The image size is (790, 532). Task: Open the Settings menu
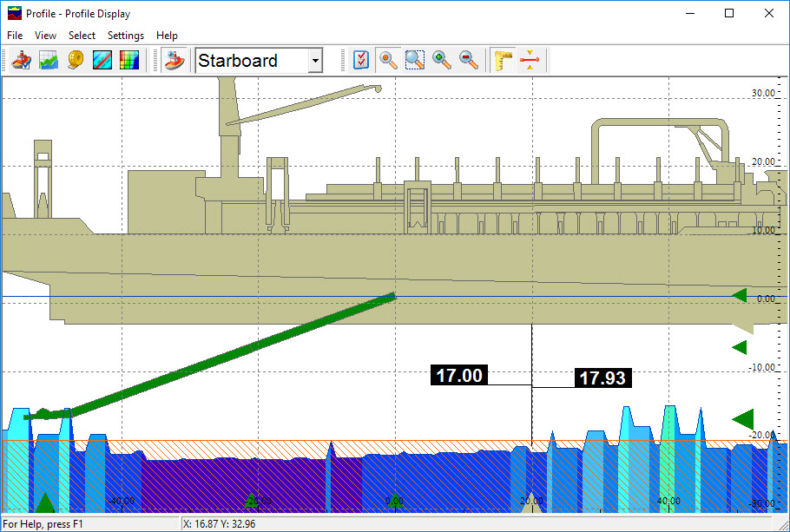click(x=126, y=36)
